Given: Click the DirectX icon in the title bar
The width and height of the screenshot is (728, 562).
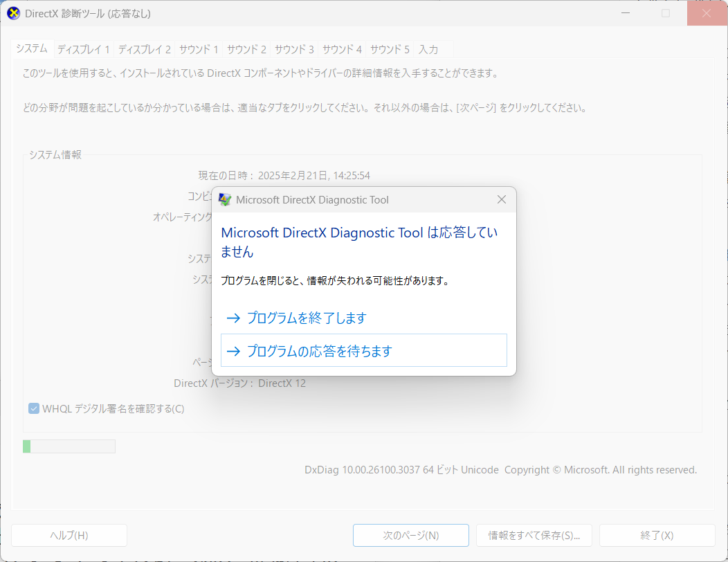Looking at the screenshot, I should coord(14,14).
